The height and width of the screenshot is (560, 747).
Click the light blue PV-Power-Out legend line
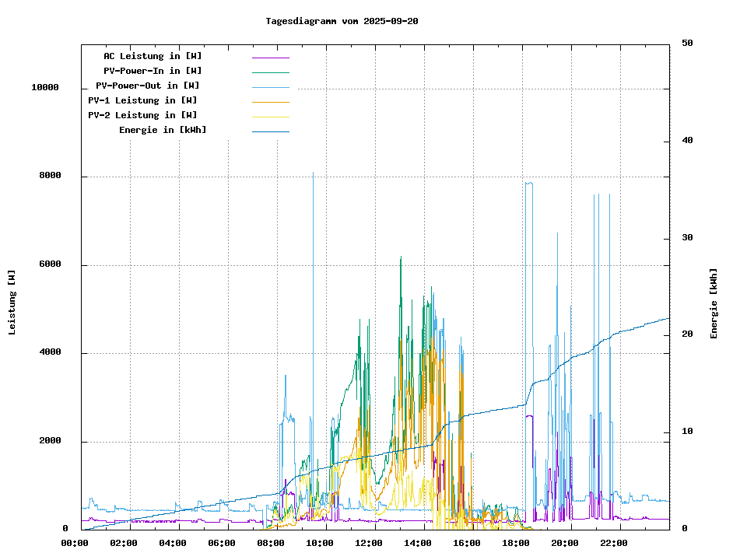(270, 87)
